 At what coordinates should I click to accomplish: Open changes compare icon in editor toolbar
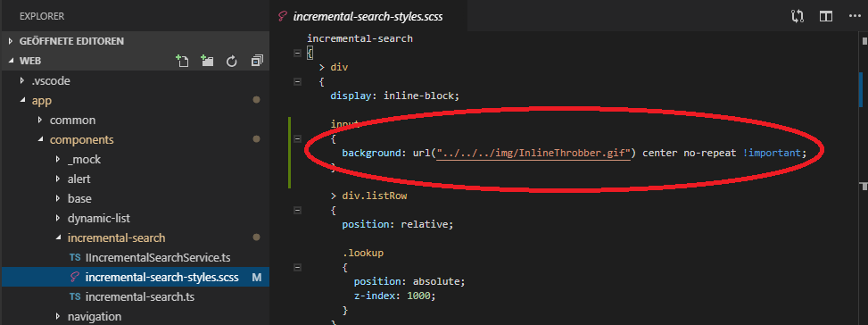click(798, 16)
